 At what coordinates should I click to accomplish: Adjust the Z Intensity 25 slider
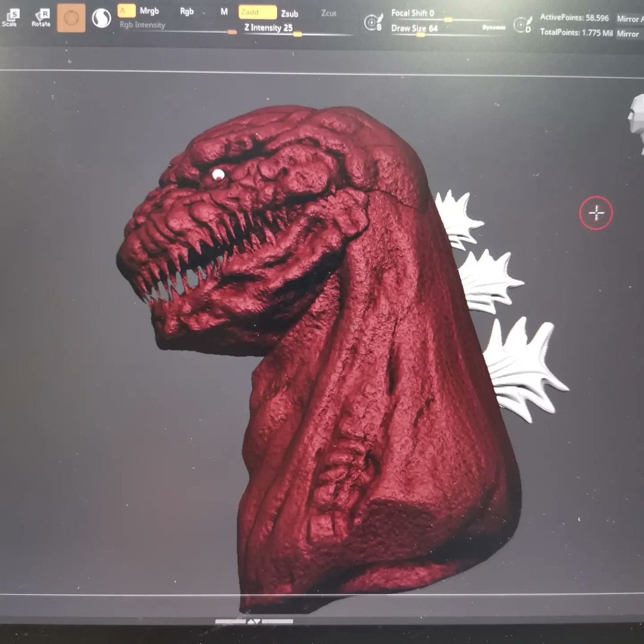coord(298,29)
